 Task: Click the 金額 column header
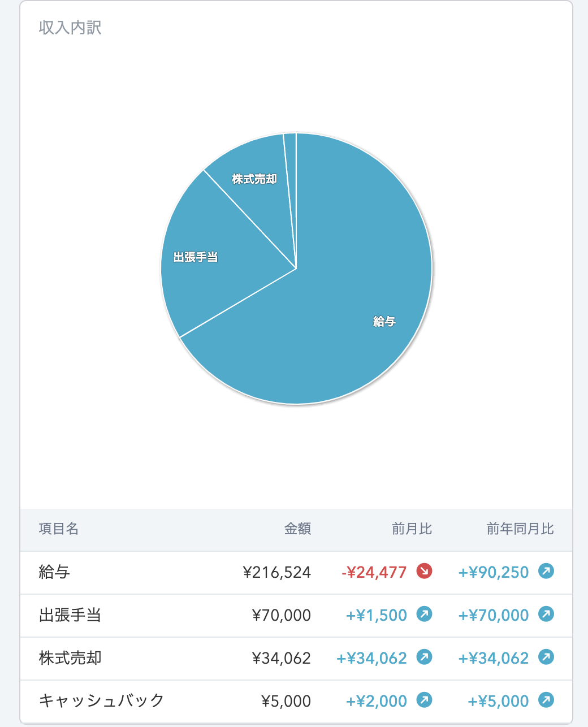(297, 529)
